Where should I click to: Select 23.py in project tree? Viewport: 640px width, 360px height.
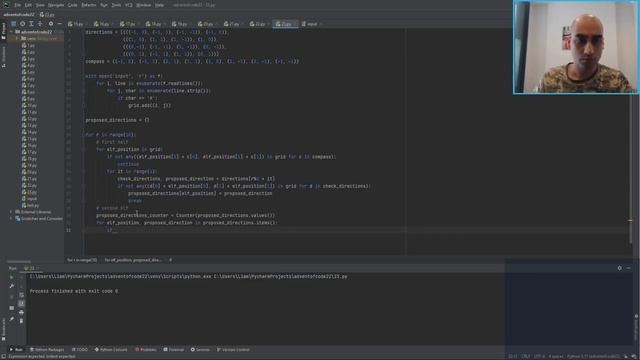(29, 192)
